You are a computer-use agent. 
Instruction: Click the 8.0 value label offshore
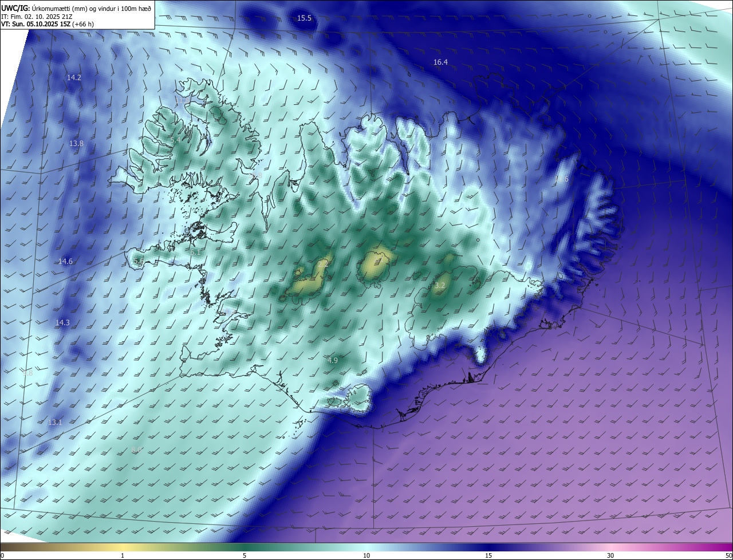pos(136,449)
